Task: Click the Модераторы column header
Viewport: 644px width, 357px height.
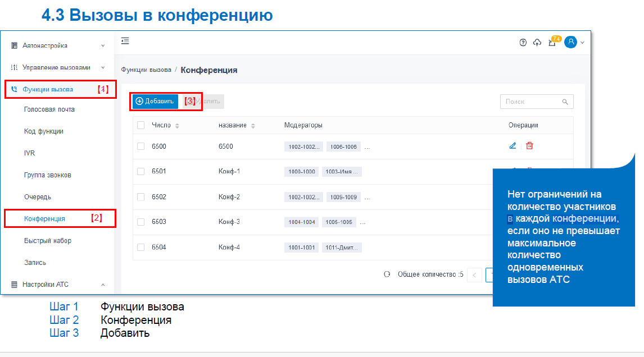Action: point(303,125)
